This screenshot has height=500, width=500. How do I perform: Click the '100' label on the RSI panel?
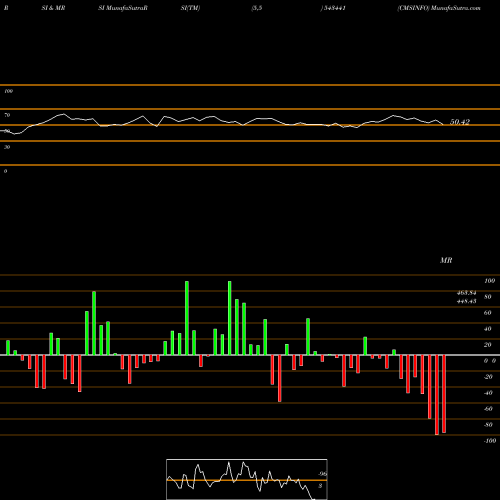click(x=8, y=91)
